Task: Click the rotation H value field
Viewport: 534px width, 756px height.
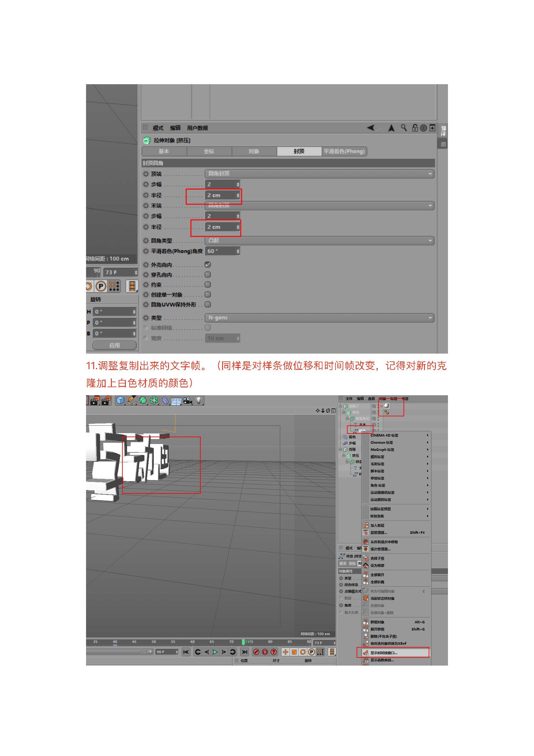Action: 115,311
